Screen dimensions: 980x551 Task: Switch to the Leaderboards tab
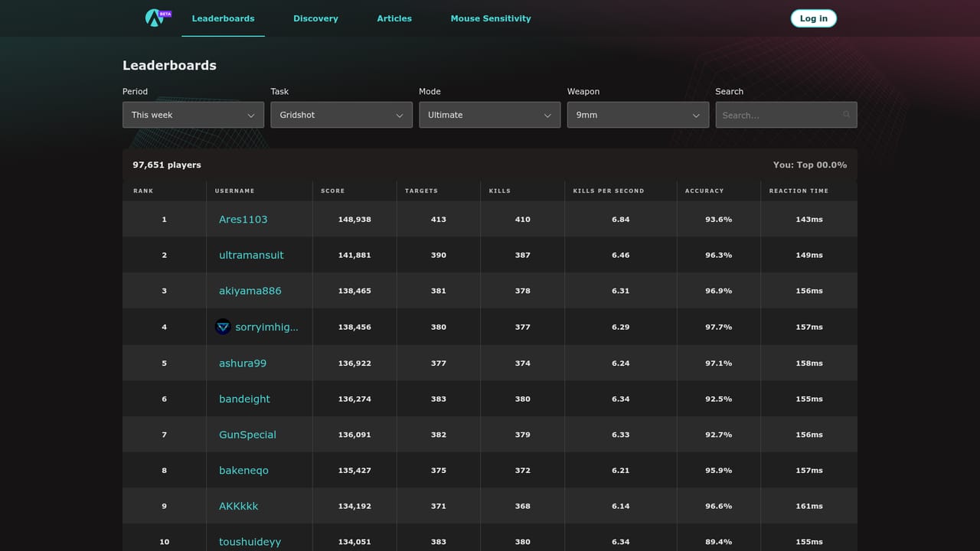pos(223,18)
